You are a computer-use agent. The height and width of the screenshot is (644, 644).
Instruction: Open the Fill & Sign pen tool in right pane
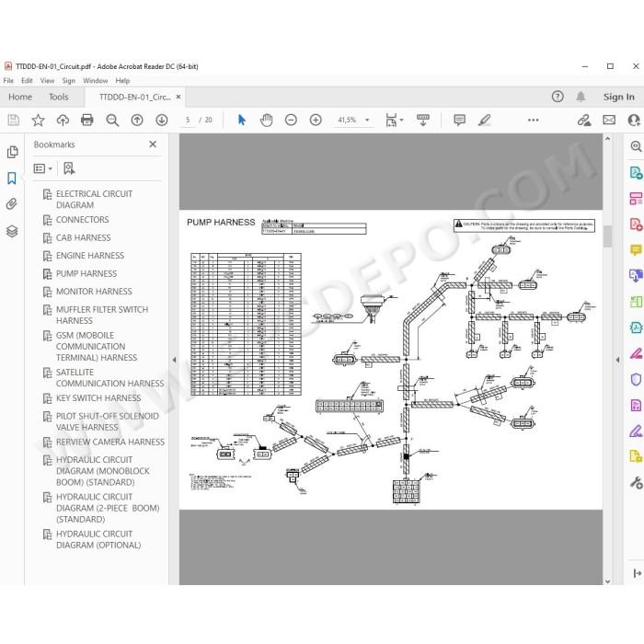pyautogui.click(x=636, y=431)
